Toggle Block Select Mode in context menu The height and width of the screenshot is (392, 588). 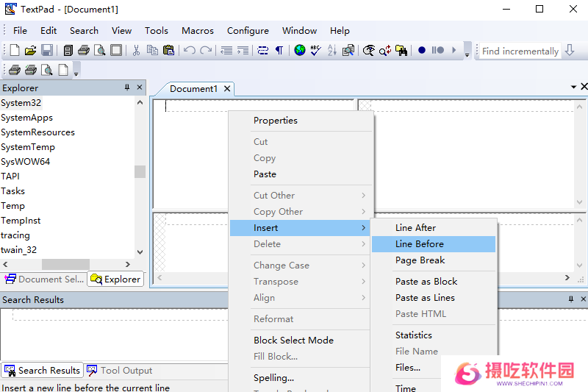click(x=301, y=341)
